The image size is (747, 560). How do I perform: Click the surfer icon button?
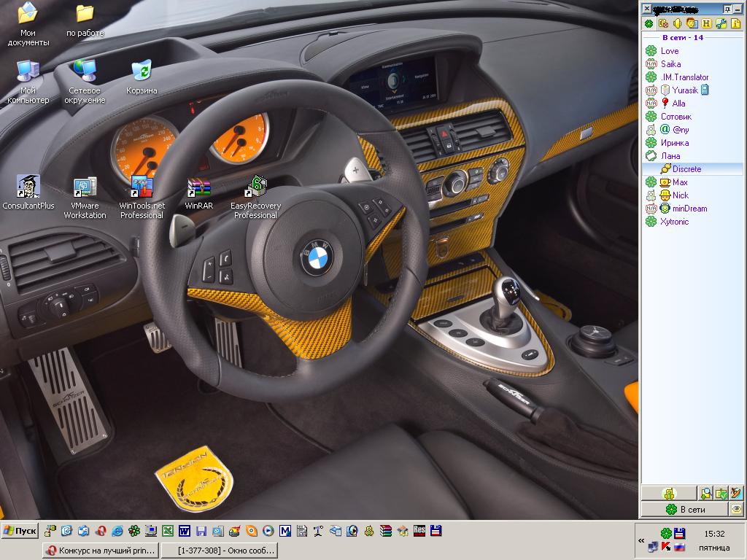(x=737, y=494)
